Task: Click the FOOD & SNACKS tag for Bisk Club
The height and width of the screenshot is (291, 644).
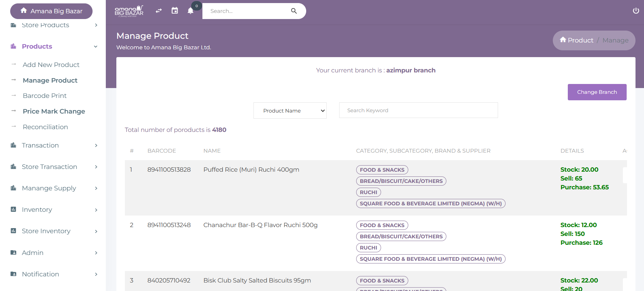Action: click(382, 280)
